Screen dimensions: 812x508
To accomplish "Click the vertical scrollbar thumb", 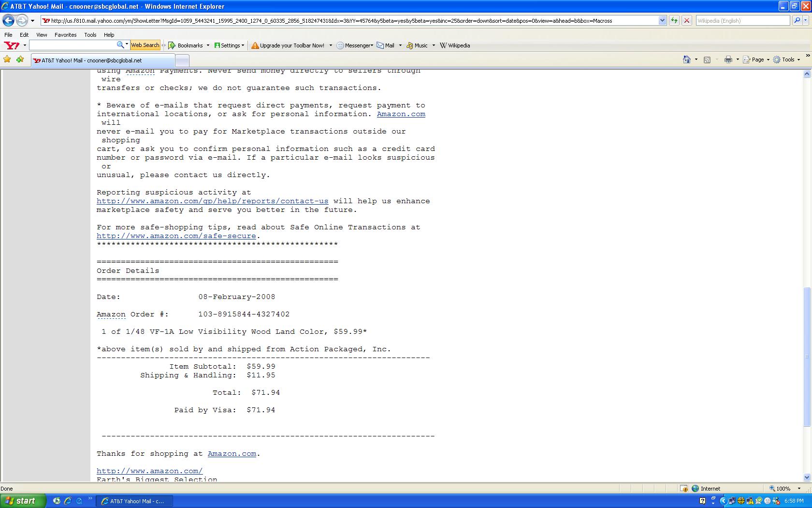I will tap(806, 357).
